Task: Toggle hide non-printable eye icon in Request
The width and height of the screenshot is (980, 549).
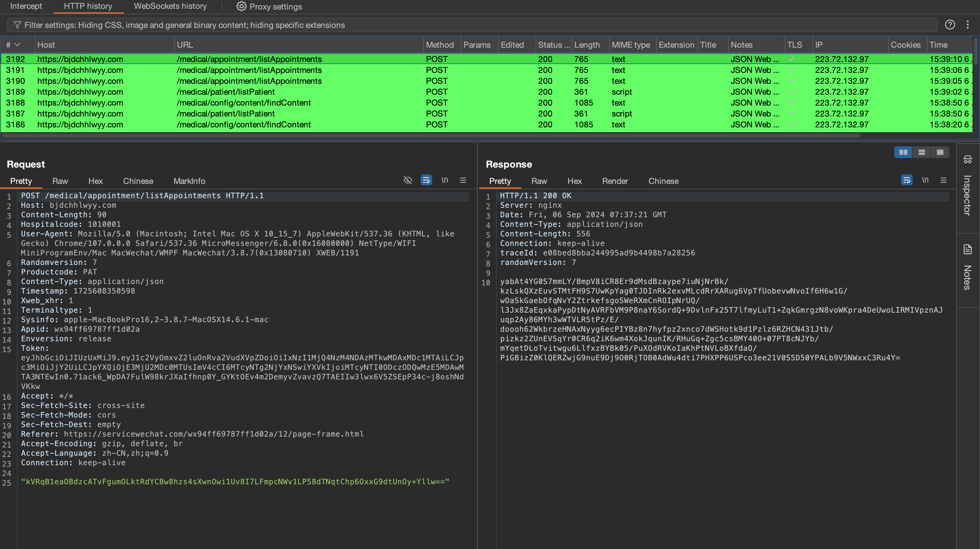Action: click(408, 180)
